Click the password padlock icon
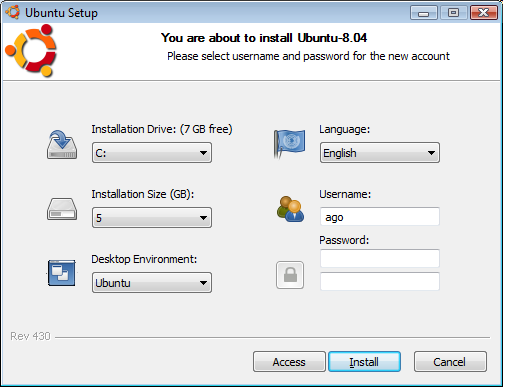This screenshot has width=505, height=390. (x=290, y=275)
